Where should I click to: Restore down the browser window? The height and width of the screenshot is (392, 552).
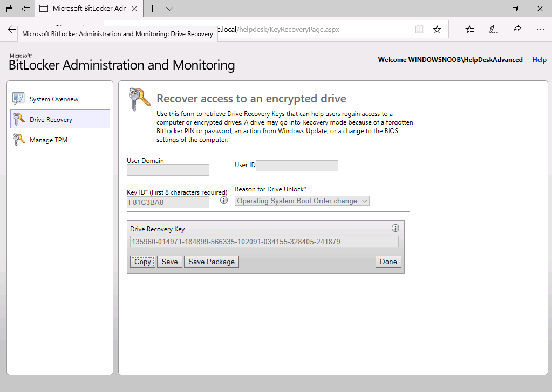point(515,9)
